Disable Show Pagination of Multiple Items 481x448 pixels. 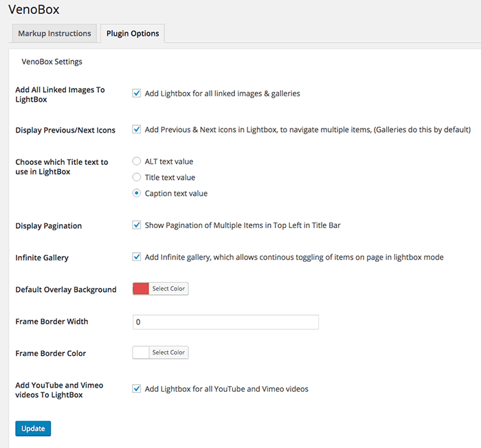point(137,225)
